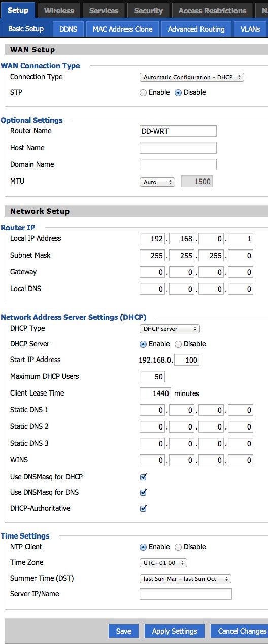
Task: Expand the DHCP Type dropdown
Action: pos(170,329)
